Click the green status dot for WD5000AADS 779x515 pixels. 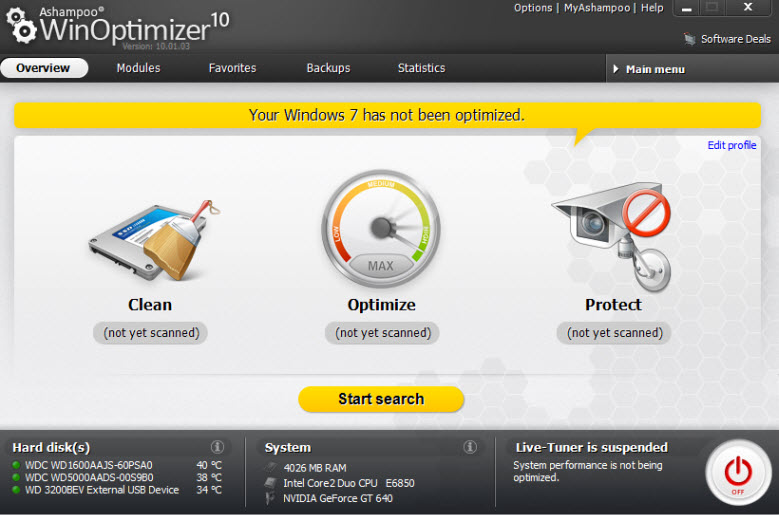coord(16,478)
